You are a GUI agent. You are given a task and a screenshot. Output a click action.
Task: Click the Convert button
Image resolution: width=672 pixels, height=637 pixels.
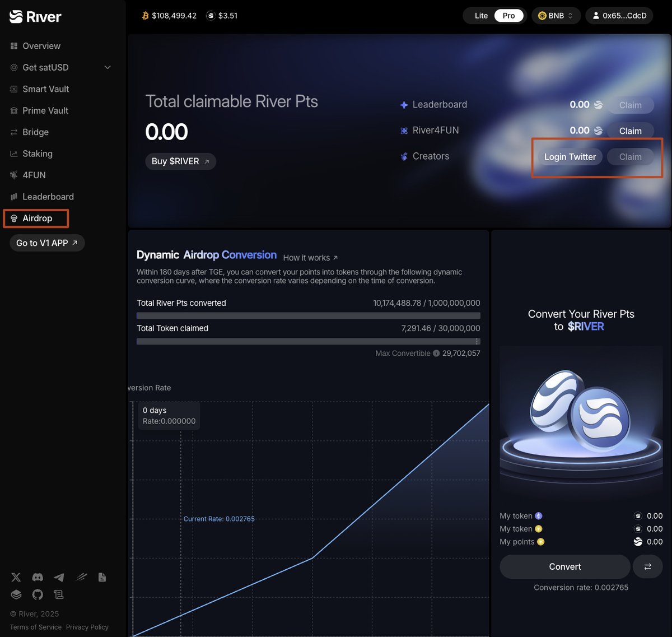tap(565, 566)
